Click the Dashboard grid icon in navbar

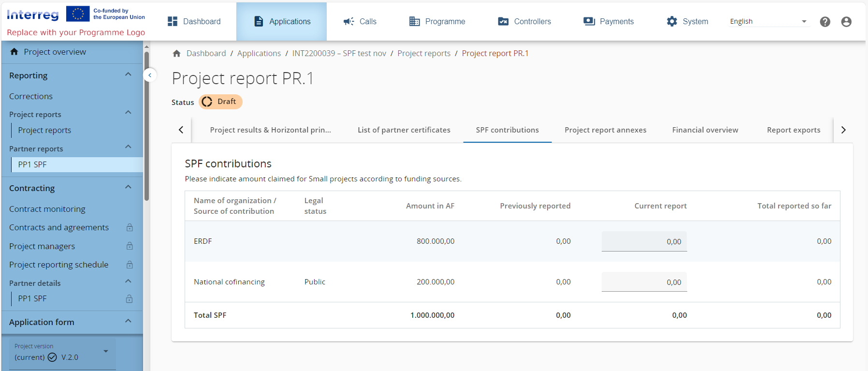(x=173, y=21)
